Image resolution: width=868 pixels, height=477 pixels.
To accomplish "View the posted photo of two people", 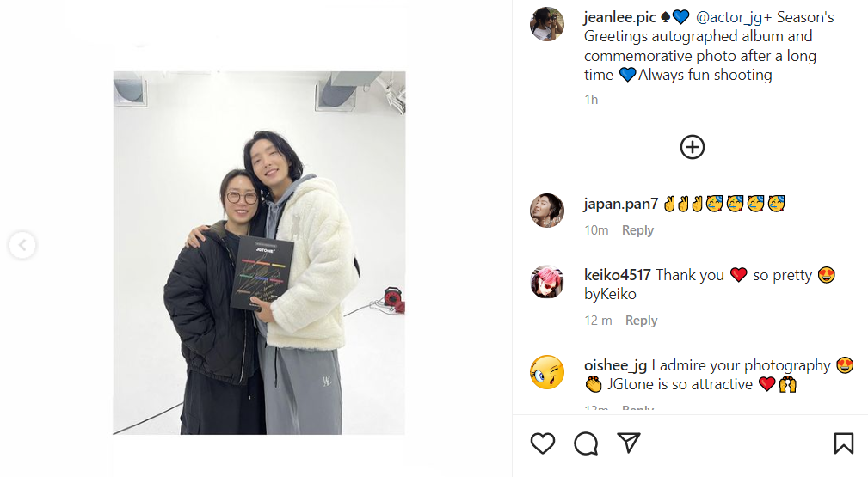I will click(x=259, y=253).
